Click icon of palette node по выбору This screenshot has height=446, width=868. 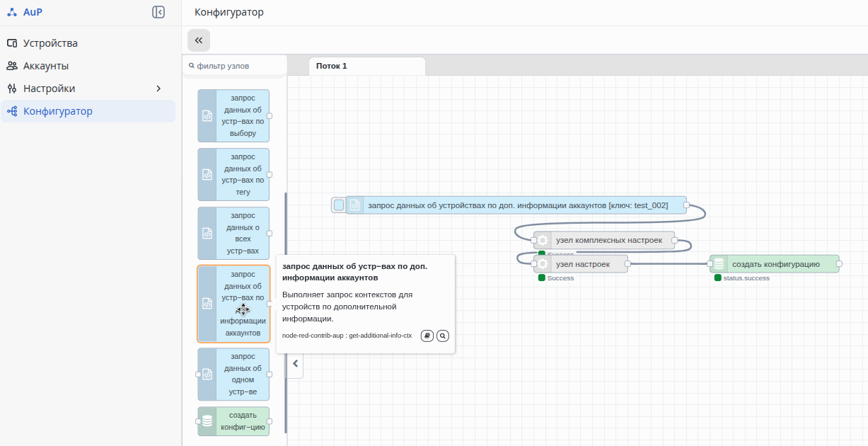pos(207,115)
